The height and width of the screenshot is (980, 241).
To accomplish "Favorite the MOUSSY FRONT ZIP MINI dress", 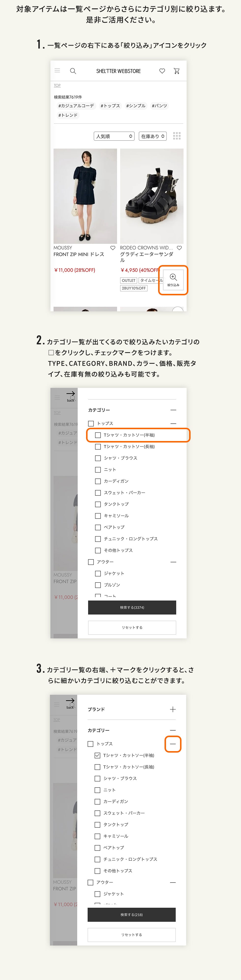I will tap(113, 248).
